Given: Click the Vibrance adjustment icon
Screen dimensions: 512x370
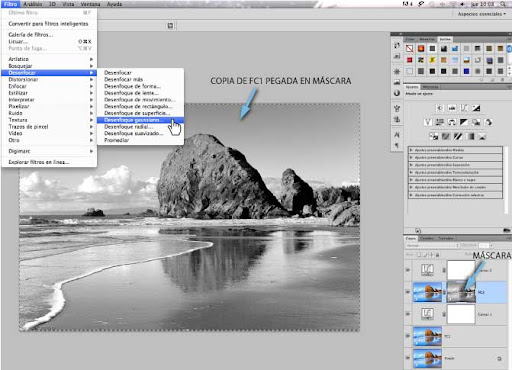Looking at the screenshot, I should [x=428, y=122].
